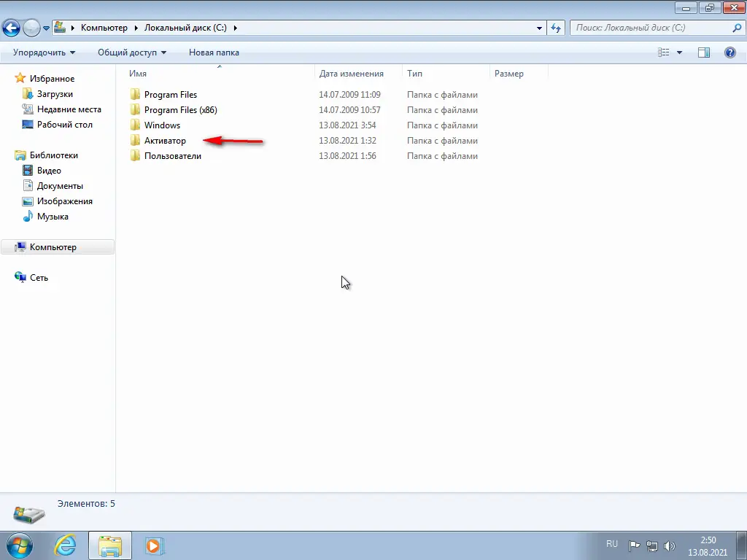The height and width of the screenshot is (560, 747).
Task: Open Windows Media Player from the taskbar
Action: pos(154,545)
